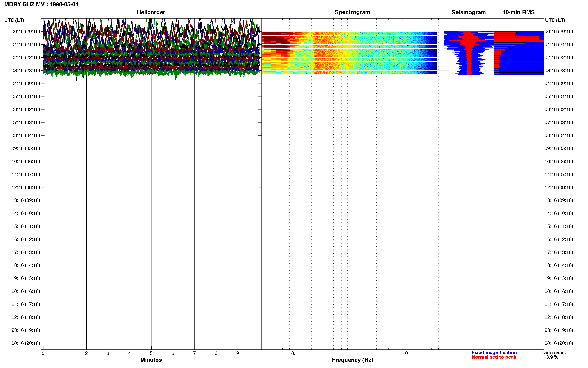Click left time label '03:16 (23:16)'
The height and width of the screenshot is (368, 588).
pyautogui.click(x=26, y=71)
